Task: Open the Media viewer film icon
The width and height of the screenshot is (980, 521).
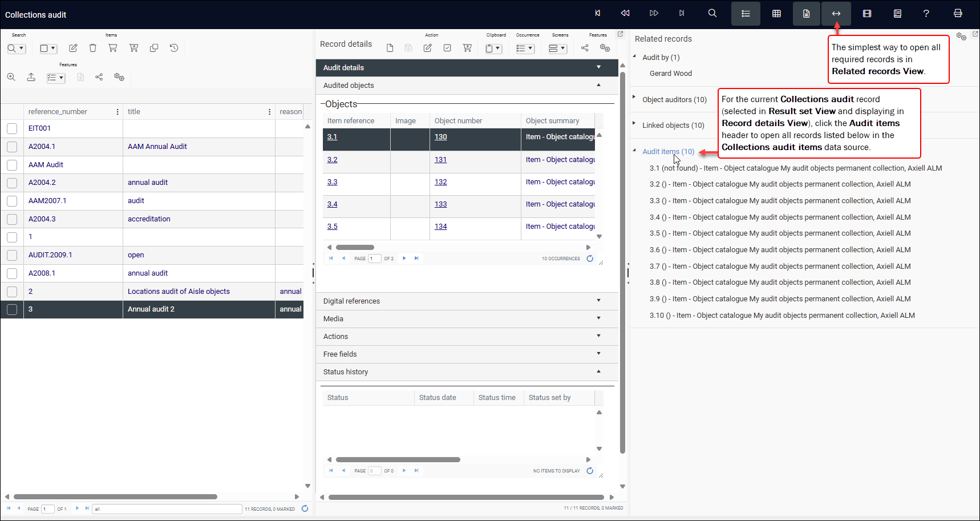Action: pyautogui.click(x=867, y=14)
